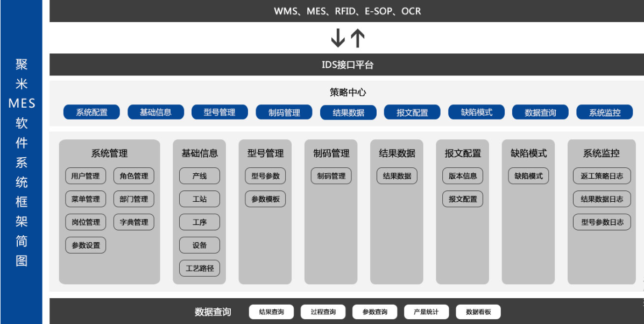Click 数据看板 in the bottom bar

(478, 312)
